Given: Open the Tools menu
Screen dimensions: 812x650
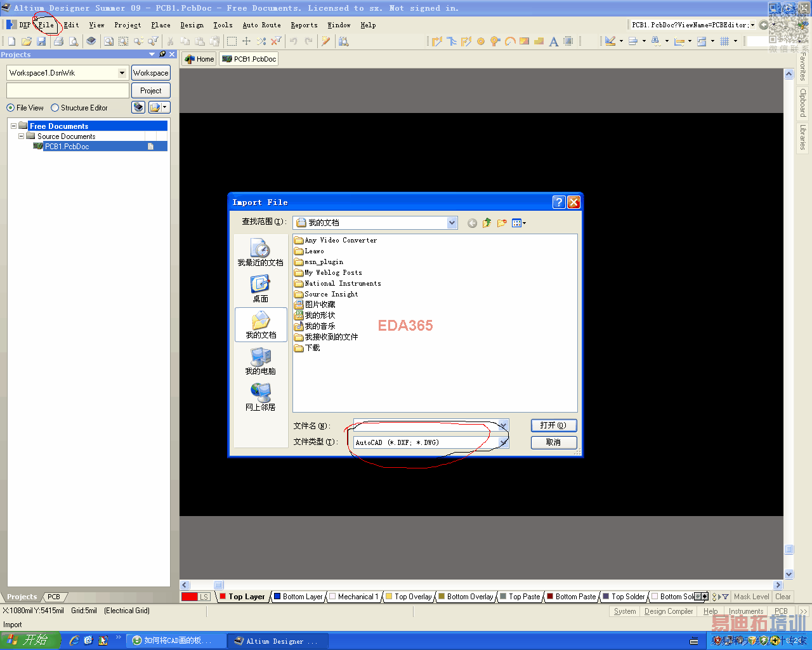Looking at the screenshot, I should coord(223,25).
